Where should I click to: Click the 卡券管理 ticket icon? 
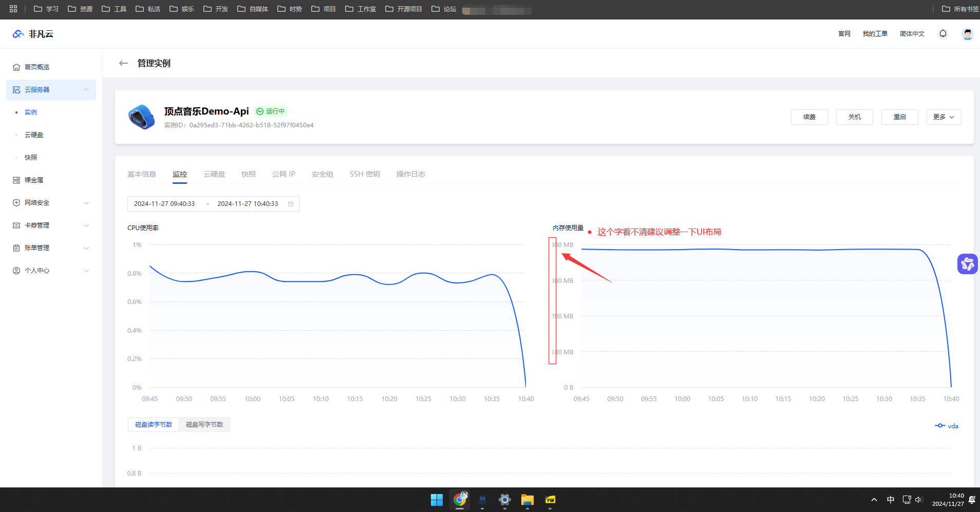click(x=16, y=225)
